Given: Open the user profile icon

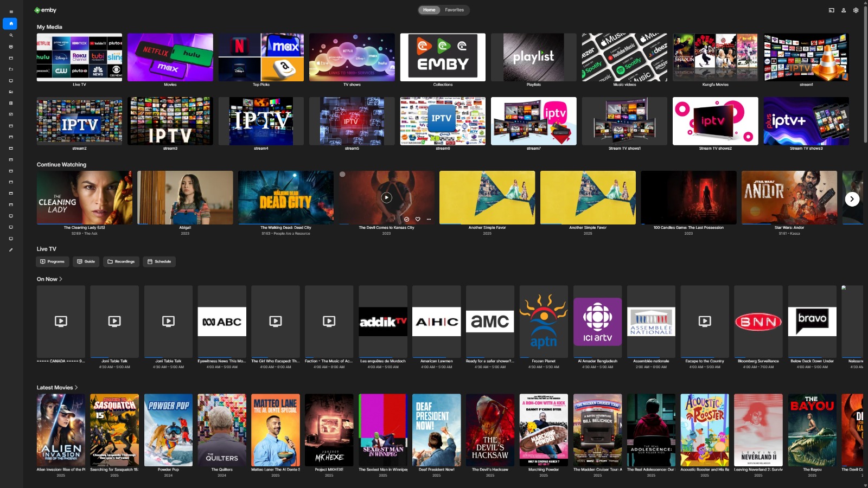Looking at the screenshot, I should [844, 10].
